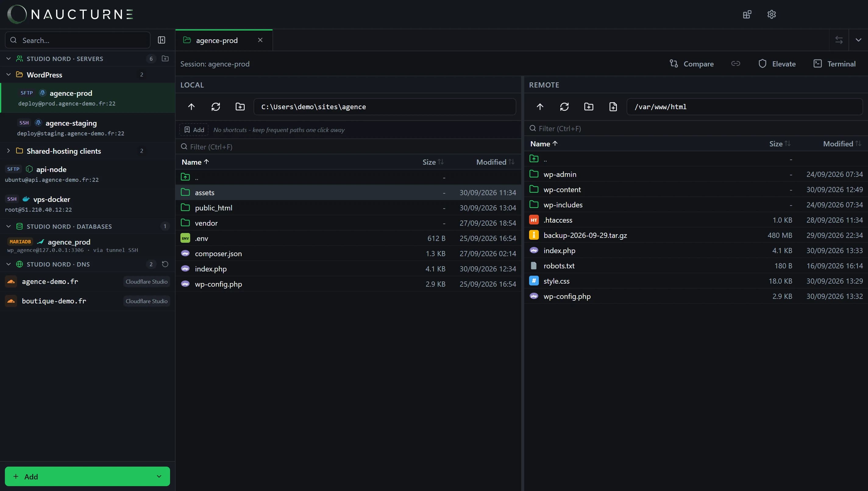Select agence-staging SSH connection
868x491 pixels.
pos(87,128)
